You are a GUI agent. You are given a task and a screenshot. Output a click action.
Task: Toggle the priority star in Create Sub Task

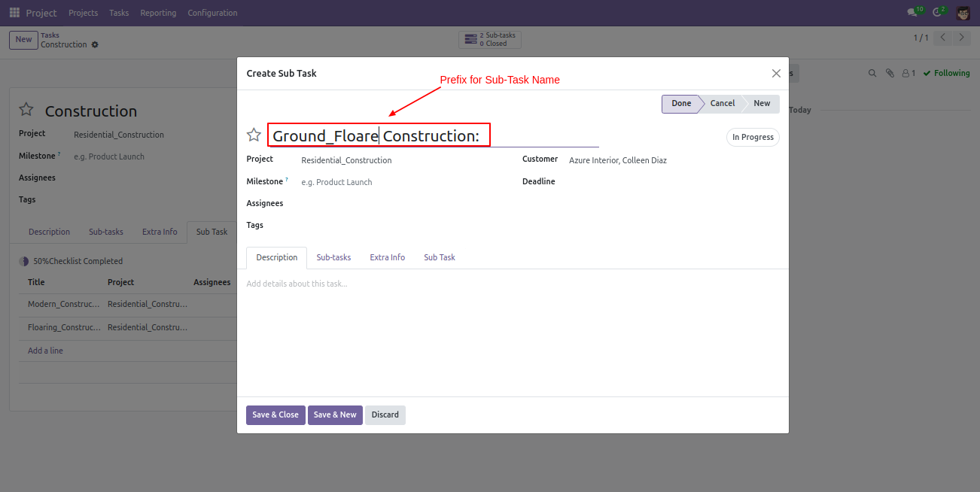click(254, 135)
